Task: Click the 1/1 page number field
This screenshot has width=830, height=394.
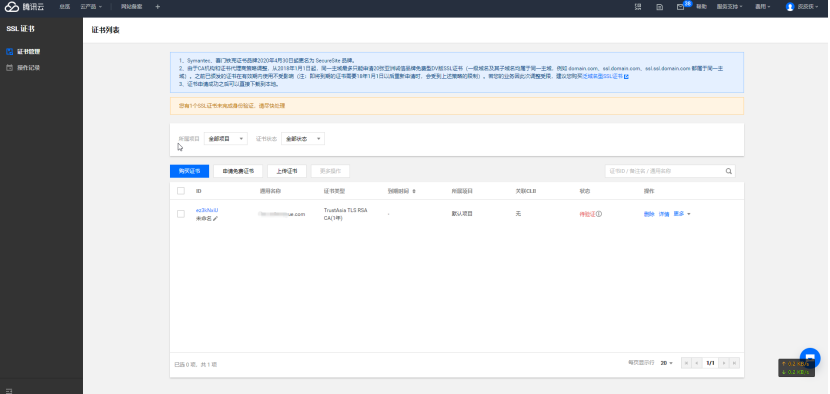Action: 710,363
